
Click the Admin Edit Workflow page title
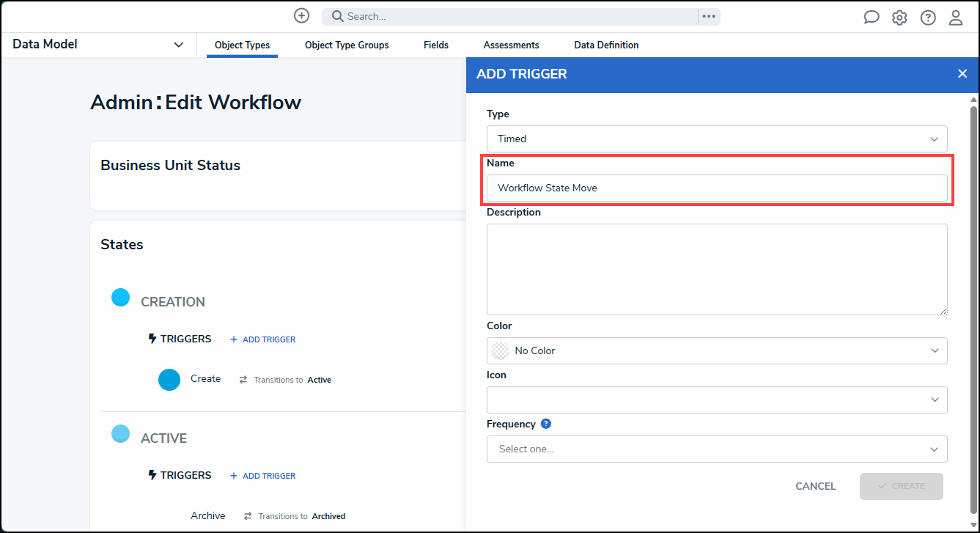(x=196, y=102)
